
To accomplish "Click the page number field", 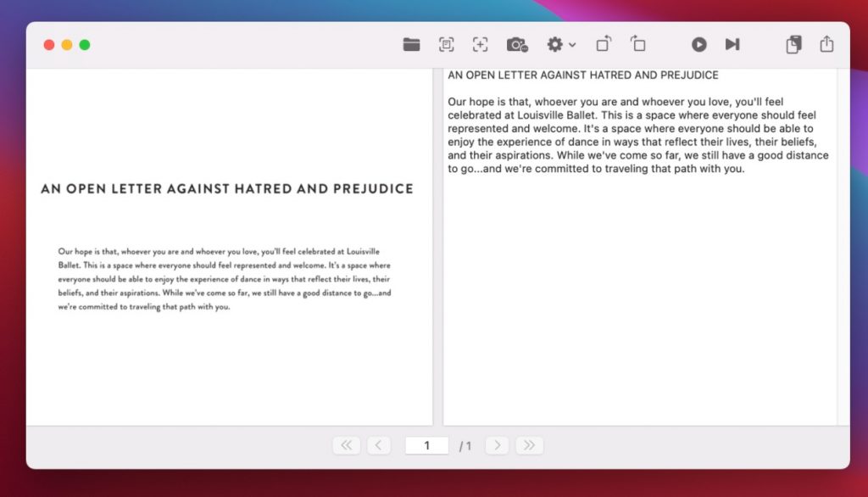I will point(427,445).
